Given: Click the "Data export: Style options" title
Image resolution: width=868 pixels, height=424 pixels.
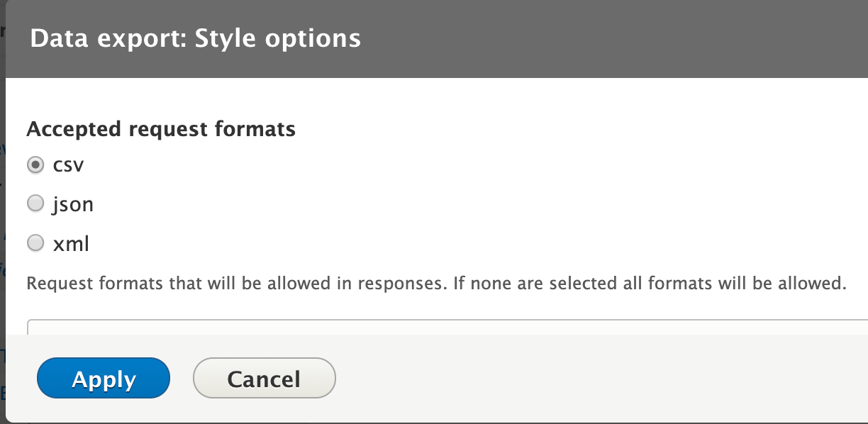Looking at the screenshot, I should [x=195, y=38].
